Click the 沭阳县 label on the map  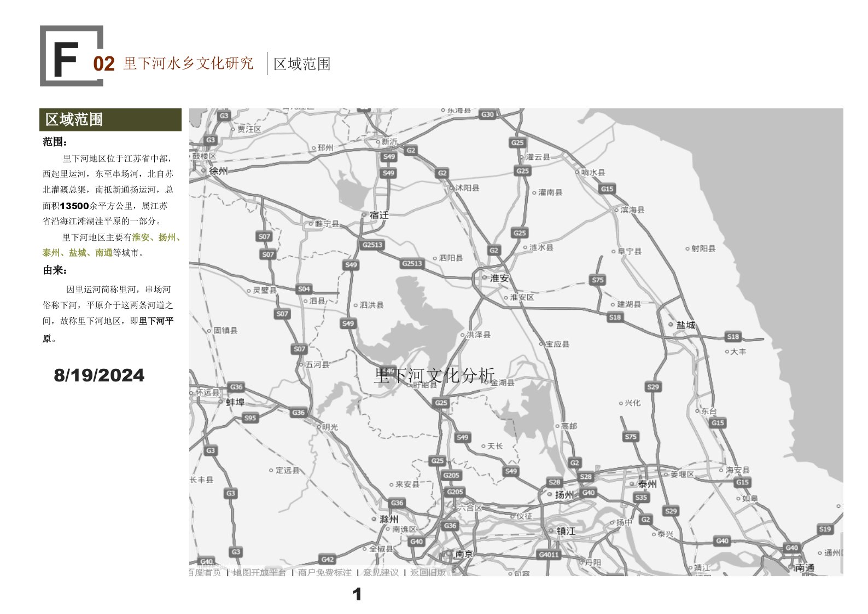point(467,188)
